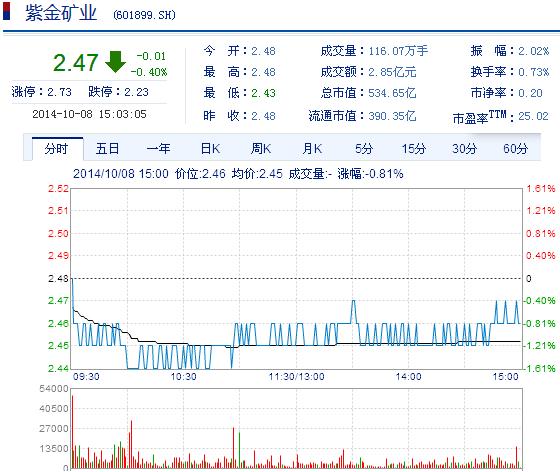The height and width of the screenshot is (472, 560).
Task: Click the stock code (601899.SH)
Action: 144,15
